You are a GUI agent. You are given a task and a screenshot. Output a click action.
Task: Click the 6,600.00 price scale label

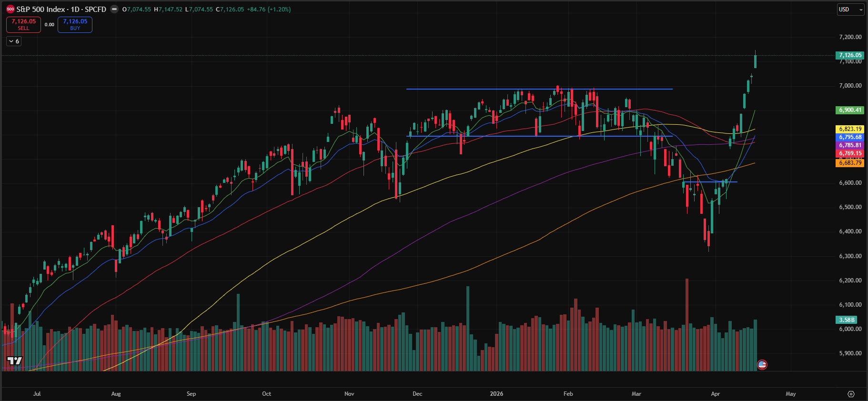tap(850, 183)
